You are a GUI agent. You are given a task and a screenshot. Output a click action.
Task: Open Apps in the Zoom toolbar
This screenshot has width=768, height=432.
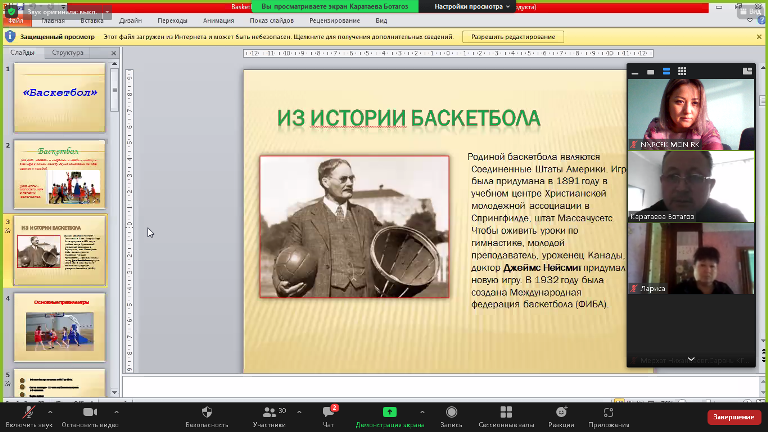click(x=608, y=412)
